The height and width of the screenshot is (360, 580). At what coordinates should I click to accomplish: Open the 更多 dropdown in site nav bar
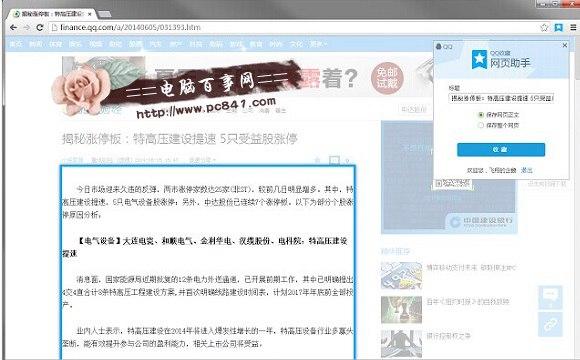point(318,44)
